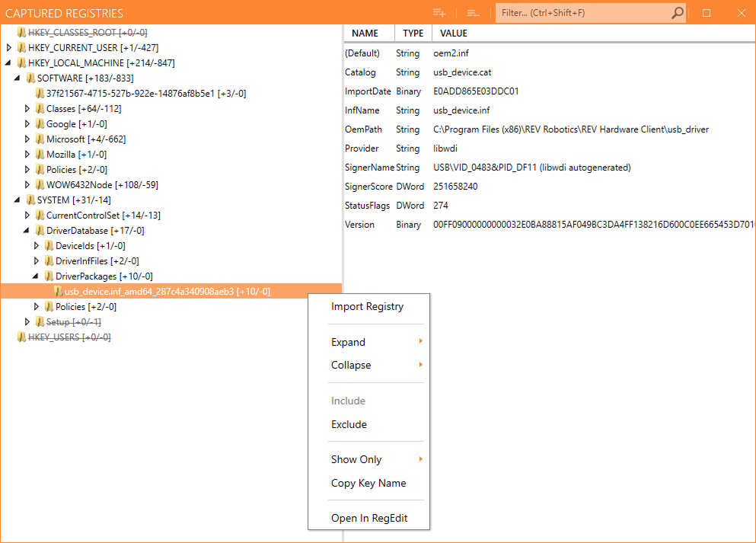Click the DriverInfFiles folder icon
The image size is (756, 543).
coord(49,261)
